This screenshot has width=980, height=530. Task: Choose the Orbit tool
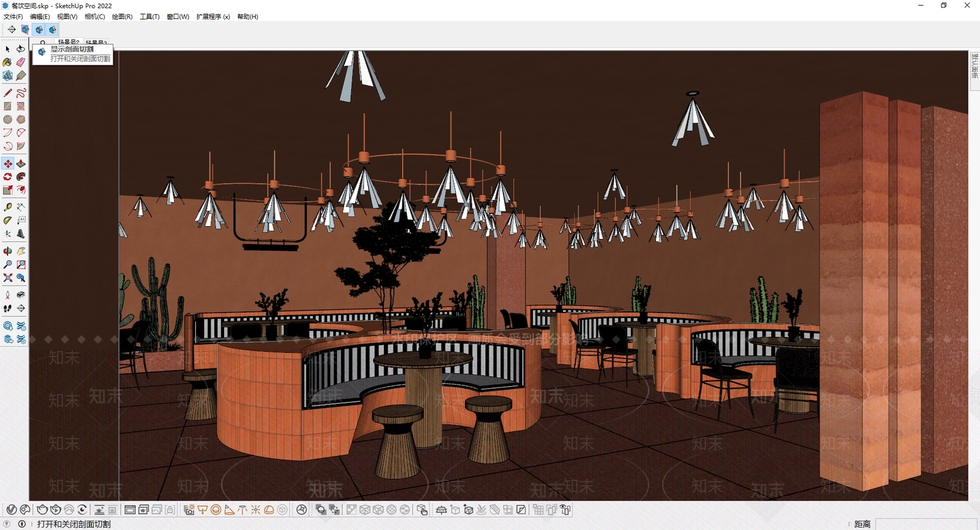coord(7,251)
